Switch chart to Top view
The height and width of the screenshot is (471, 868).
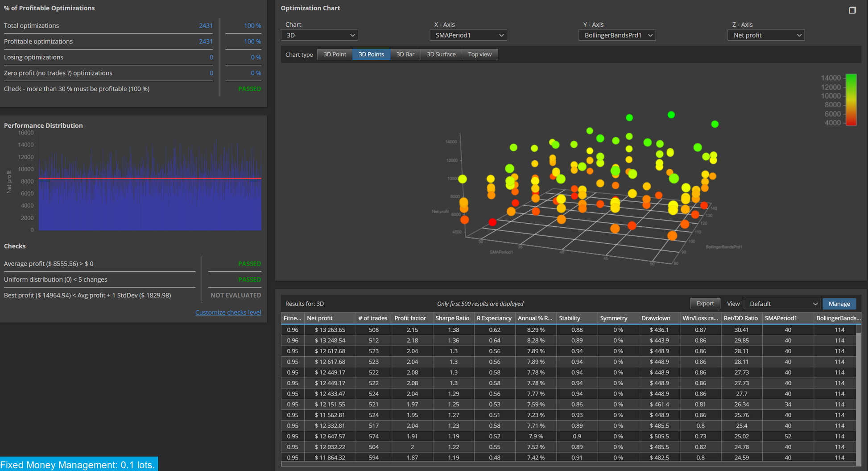480,54
